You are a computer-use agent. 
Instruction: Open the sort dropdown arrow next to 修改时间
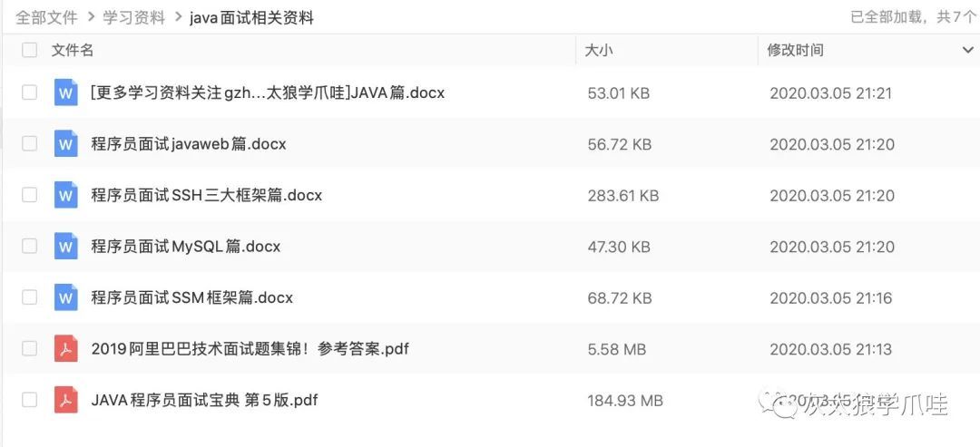tap(967, 51)
